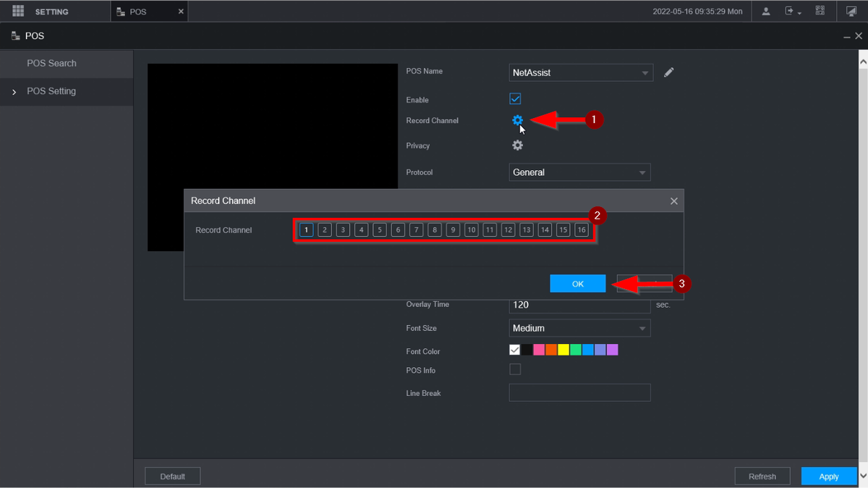The height and width of the screenshot is (488, 868).
Task: Go to POS Search in sidebar
Action: pyautogui.click(x=51, y=63)
